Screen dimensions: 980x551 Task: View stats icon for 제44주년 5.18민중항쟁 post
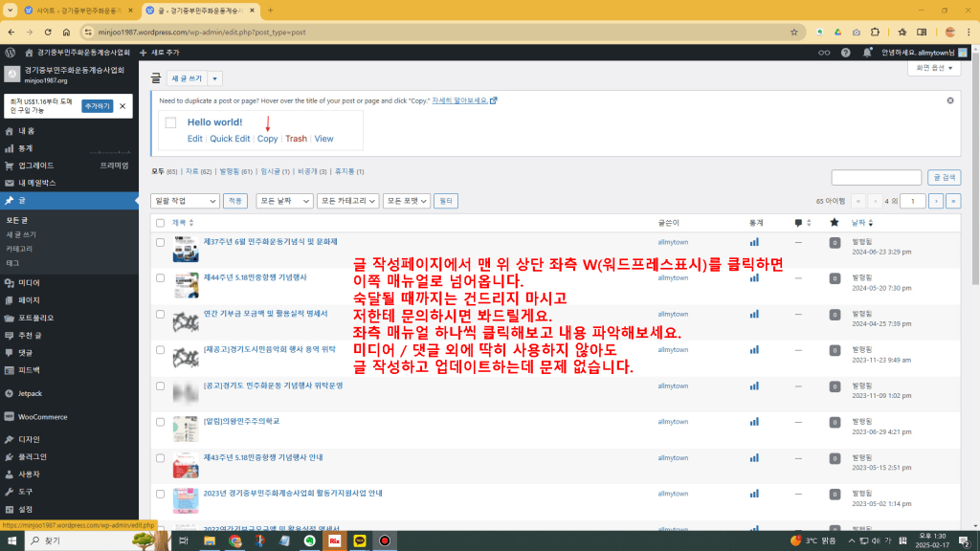click(x=754, y=277)
